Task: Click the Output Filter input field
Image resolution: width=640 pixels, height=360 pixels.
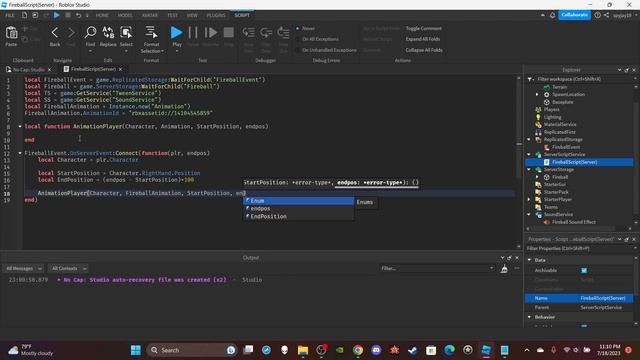Action: (438, 269)
